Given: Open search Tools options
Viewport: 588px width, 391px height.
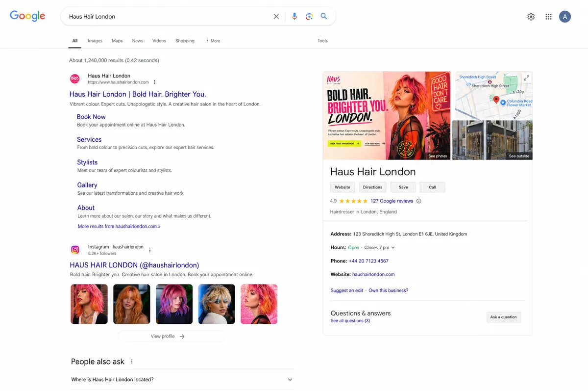Looking at the screenshot, I should (x=322, y=41).
